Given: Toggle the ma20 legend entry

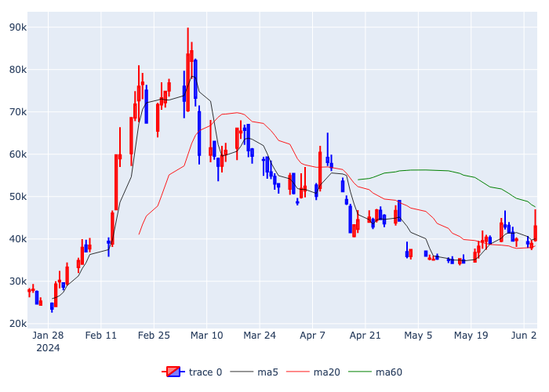Looking at the screenshot, I should [314, 372].
